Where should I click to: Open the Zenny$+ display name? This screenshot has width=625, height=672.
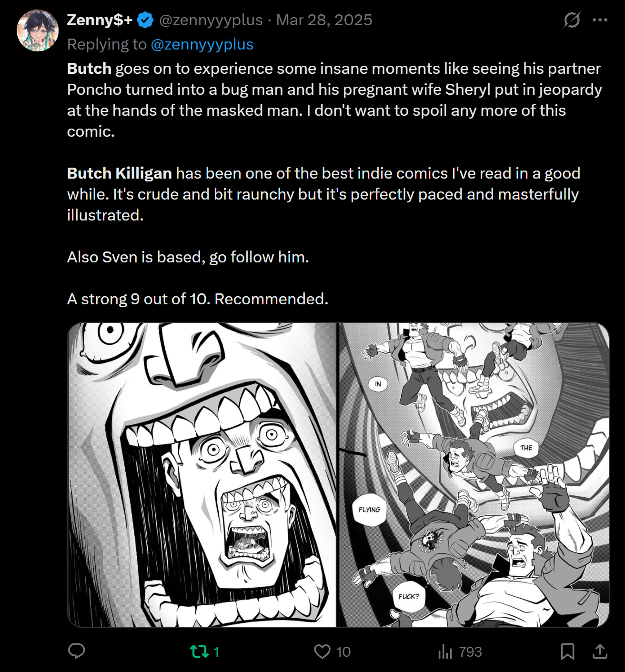(x=99, y=20)
